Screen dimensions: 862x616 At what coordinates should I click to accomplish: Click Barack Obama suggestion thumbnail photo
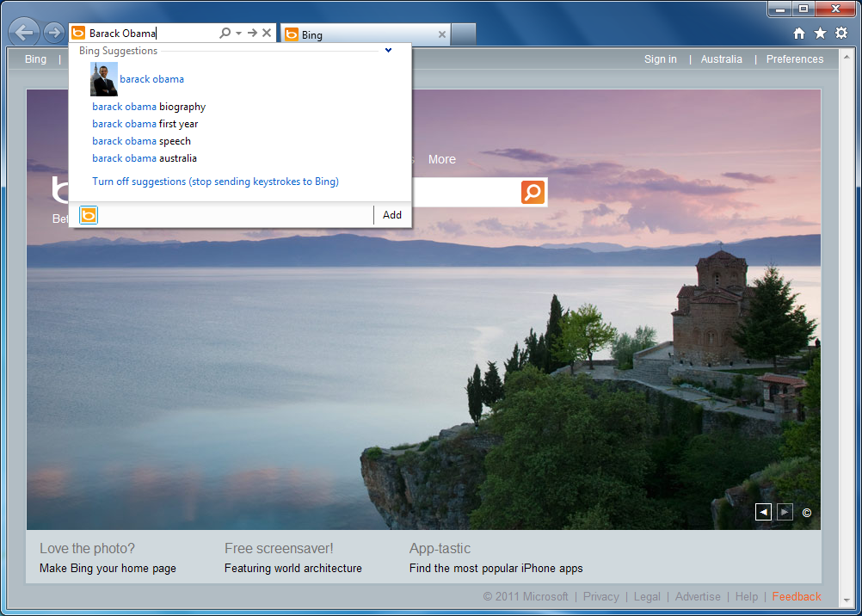[x=104, y=79]
